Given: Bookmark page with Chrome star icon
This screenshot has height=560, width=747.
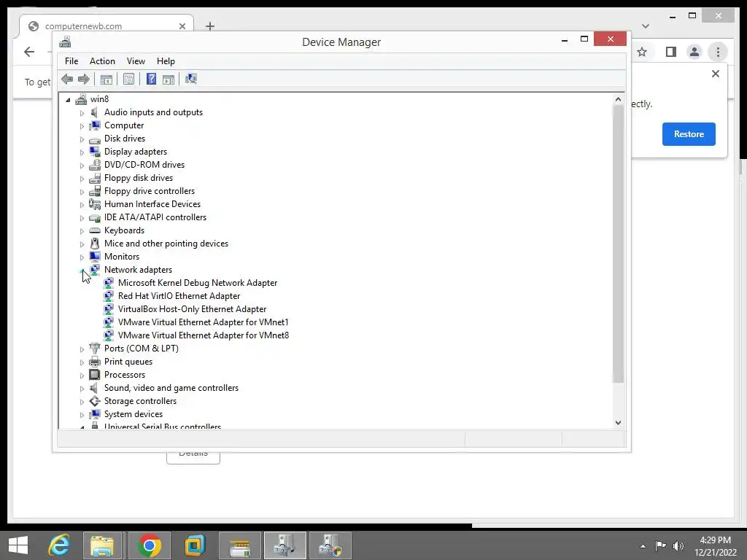Looking at the screenshot, I should click(x=642, y=52).
